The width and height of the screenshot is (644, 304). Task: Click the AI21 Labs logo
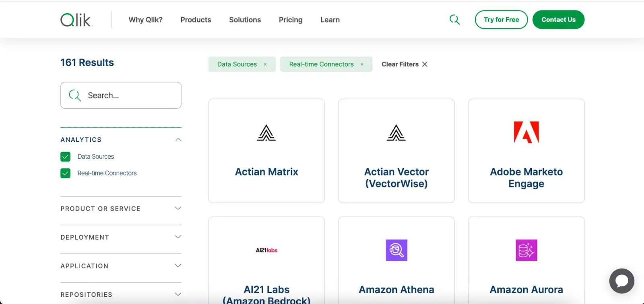point(266,250)
